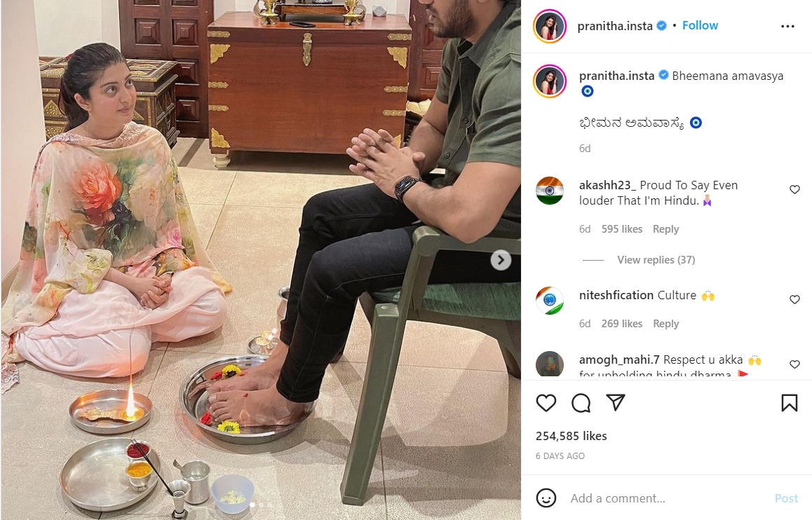Image resolution: width=812 pixels, height=520 pixels.
Task: Reply to akashh23_ comment
Action: (x=665, y=229)
